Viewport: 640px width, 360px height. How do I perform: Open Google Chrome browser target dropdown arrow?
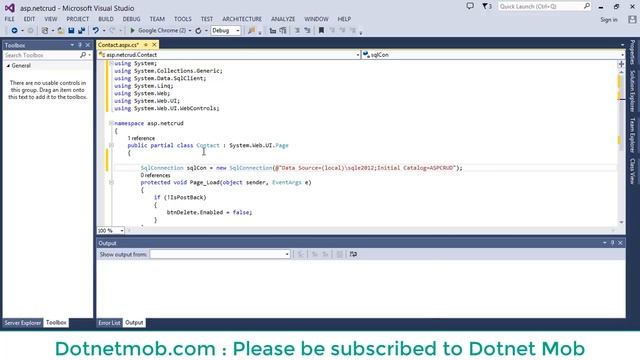tap(190, 31)
